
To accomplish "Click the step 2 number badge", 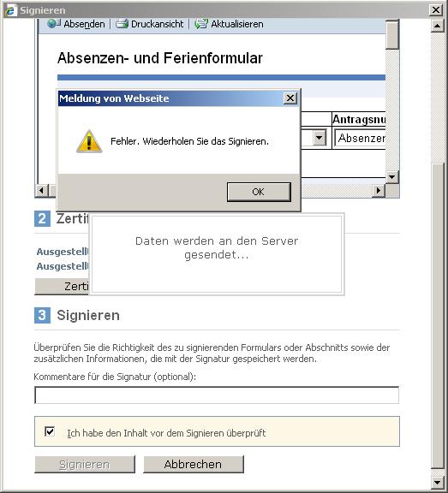I will coord(42,219).
